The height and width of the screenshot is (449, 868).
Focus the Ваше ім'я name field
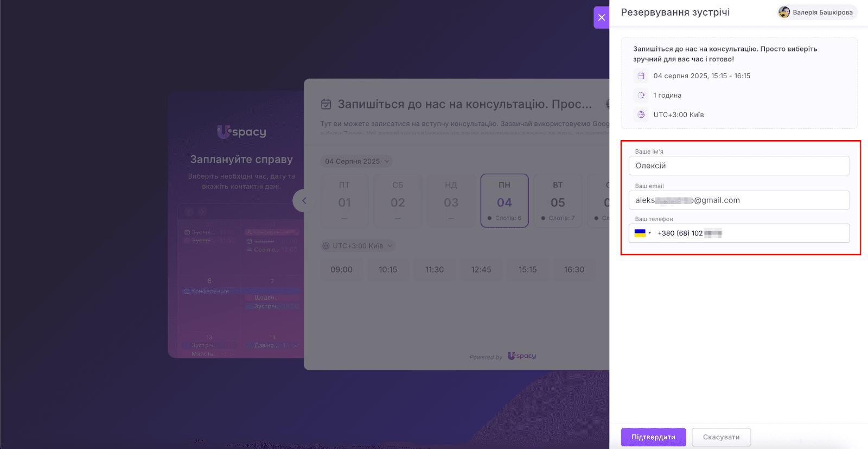tap(739, 166)
